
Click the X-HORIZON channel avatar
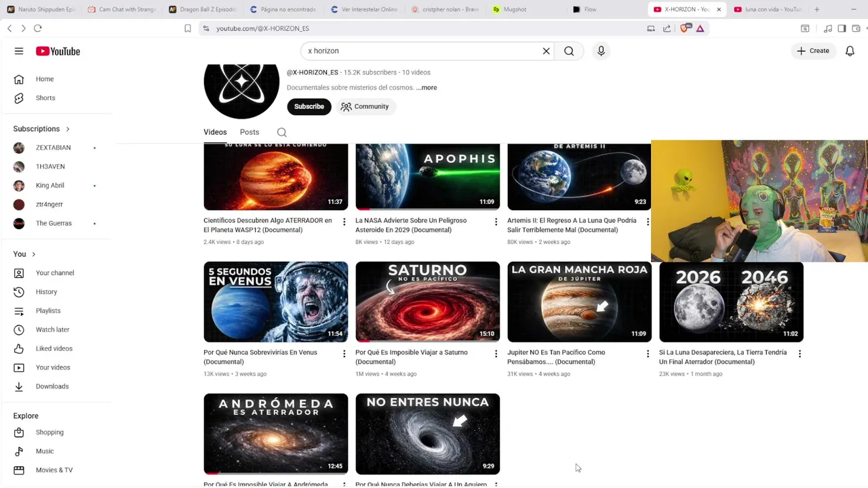[241, 91]
